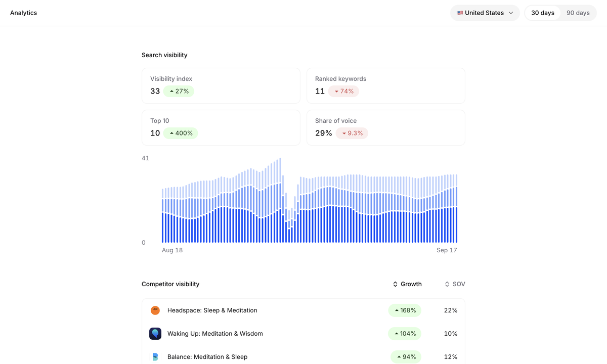Open the Top 10 card
Viewport: 607px width, 364px height.
[221, 128]
